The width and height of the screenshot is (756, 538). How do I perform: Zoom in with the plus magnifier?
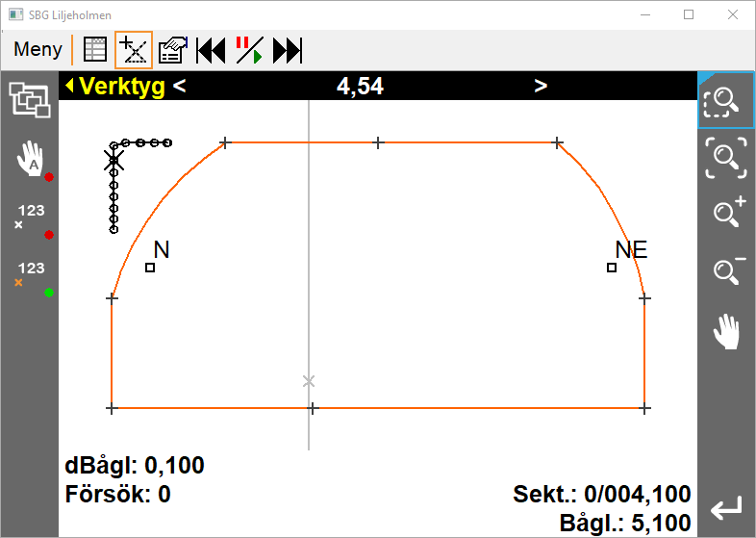coord(725,212)
